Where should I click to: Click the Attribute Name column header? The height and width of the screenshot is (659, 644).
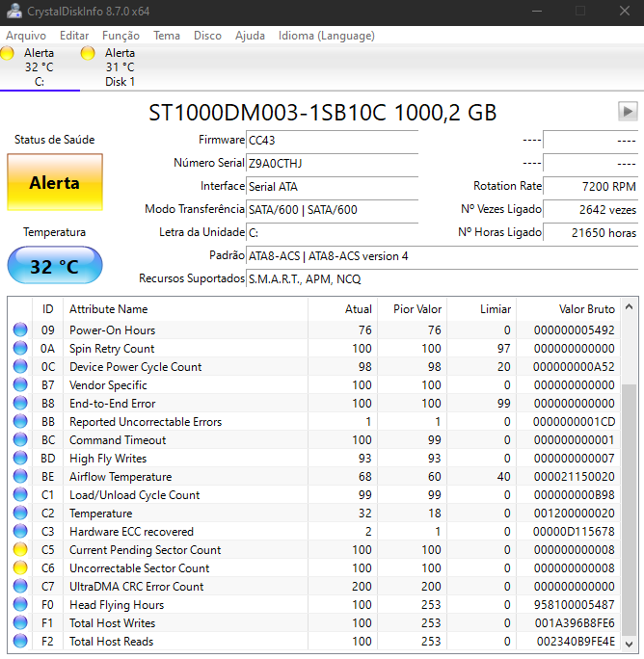click(185, 309)
